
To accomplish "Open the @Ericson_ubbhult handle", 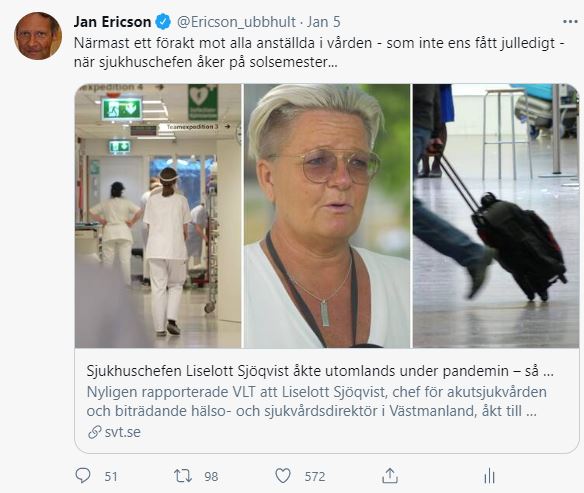I will pos(236,22).
